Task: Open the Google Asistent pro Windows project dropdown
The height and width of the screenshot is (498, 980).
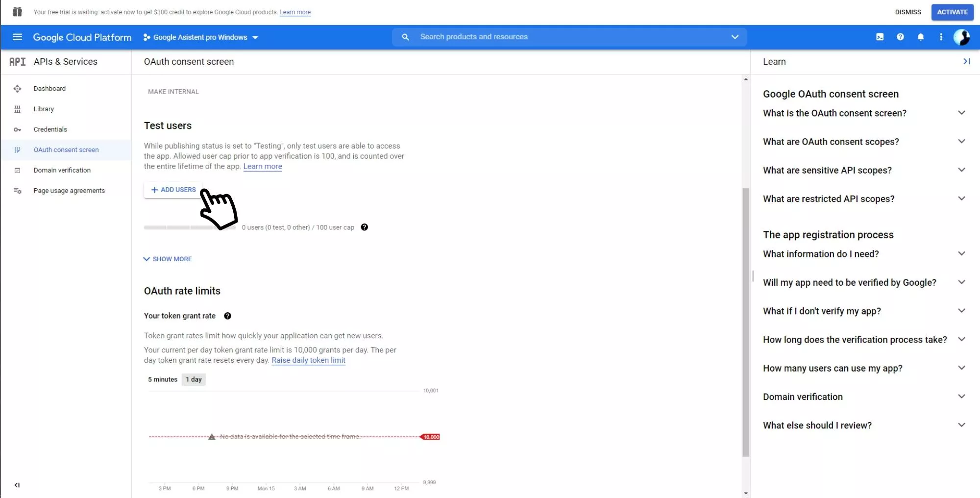Action: (x=201, y=37)
